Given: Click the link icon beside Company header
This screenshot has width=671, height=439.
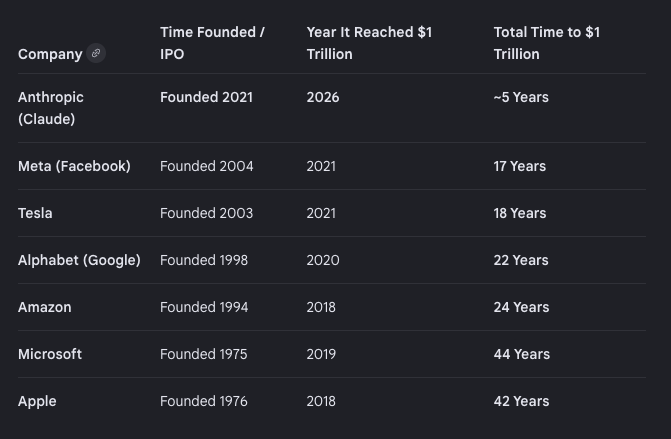Looking at the screenshot, I should [x=96, y=53].
